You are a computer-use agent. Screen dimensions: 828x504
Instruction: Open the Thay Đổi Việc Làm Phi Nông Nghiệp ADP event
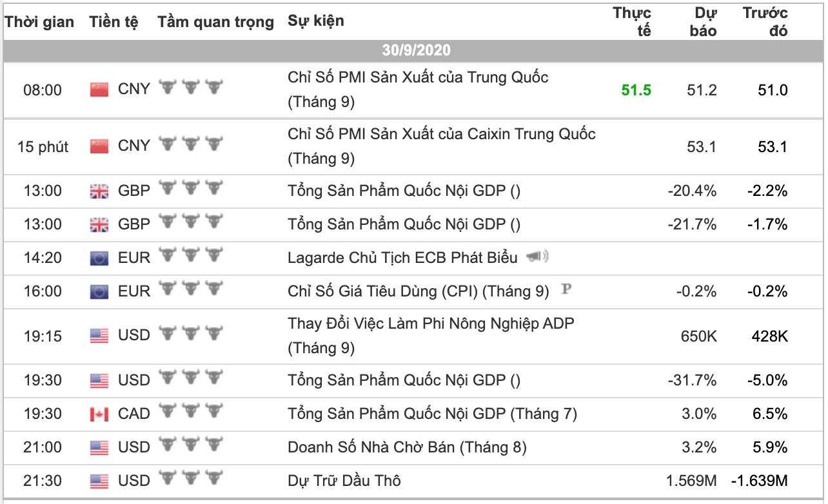[431, 324]
